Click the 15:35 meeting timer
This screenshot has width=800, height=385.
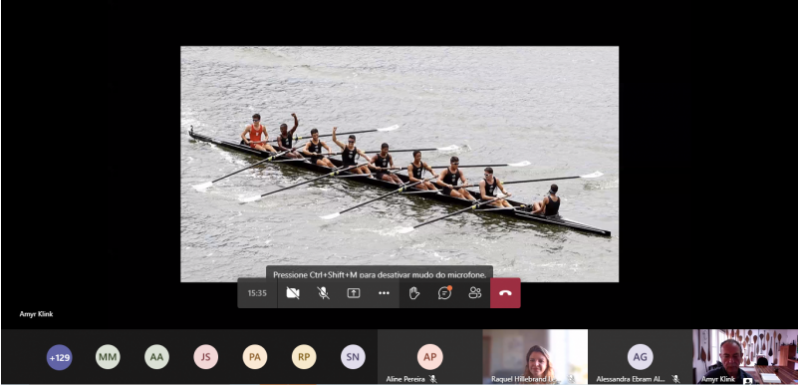(257, 293)
